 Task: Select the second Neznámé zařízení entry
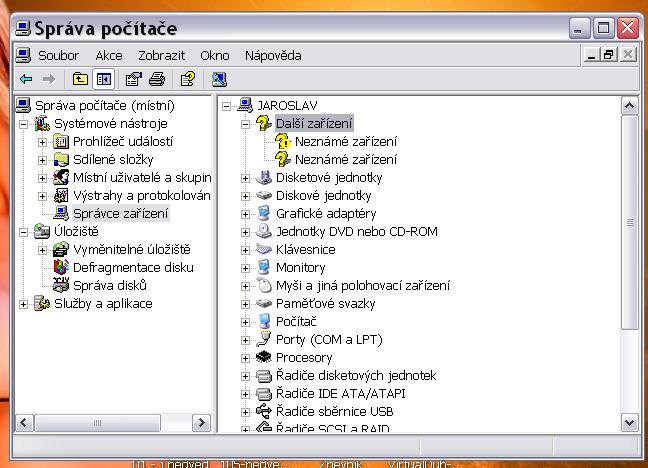click(x=346, y=160)
